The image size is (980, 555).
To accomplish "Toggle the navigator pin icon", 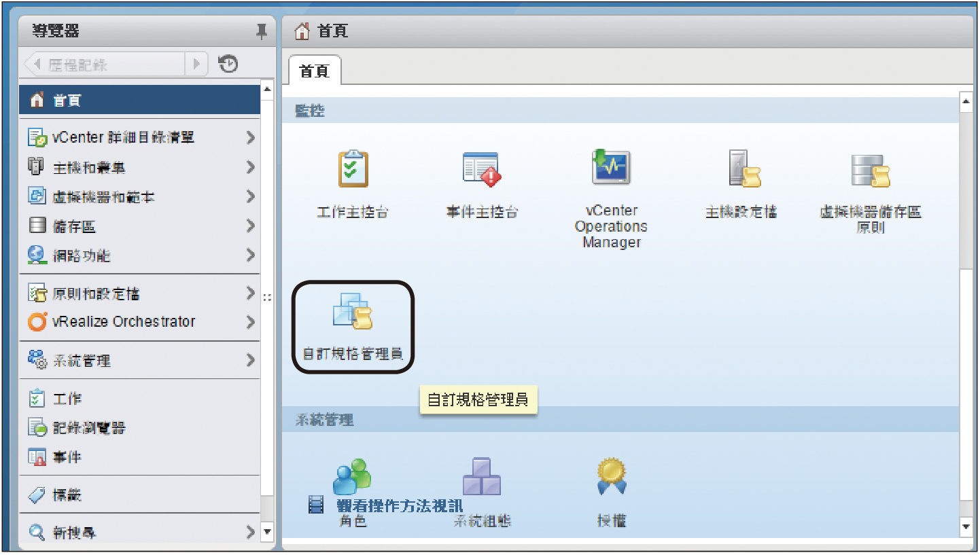I will coord(262,31).
